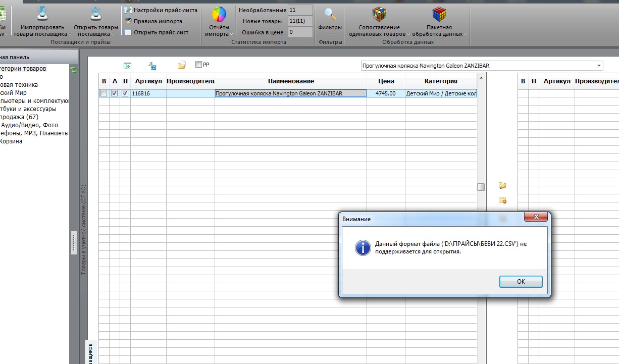The image size is (619, 364).
Task: Click the Открыть прайс-лист icon
Action: tap(128, 32)
